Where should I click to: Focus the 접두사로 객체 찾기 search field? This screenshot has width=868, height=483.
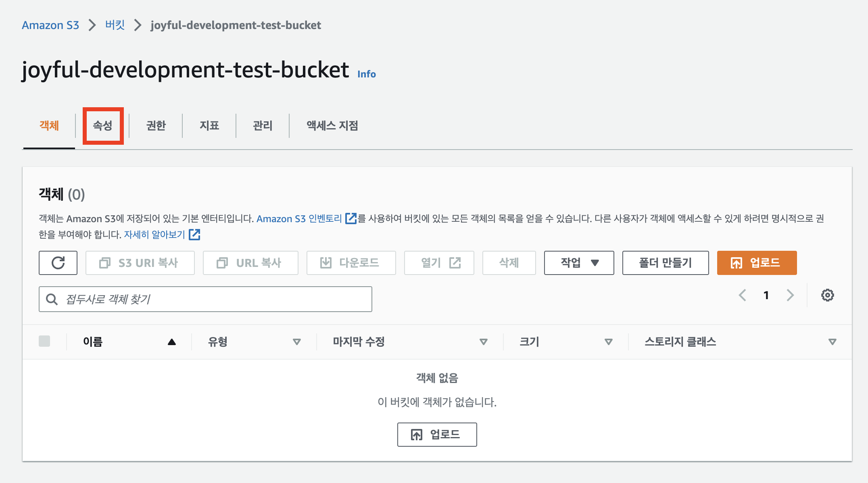(x=205, y=299)
